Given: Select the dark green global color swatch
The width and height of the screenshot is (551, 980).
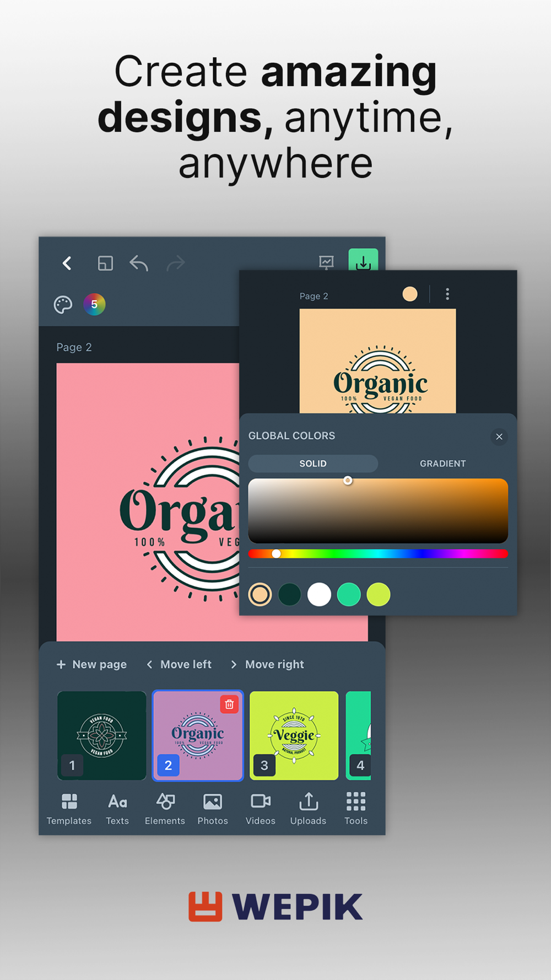Looking at the screenshot, I should pyautogui.click(x=289, y=595).
